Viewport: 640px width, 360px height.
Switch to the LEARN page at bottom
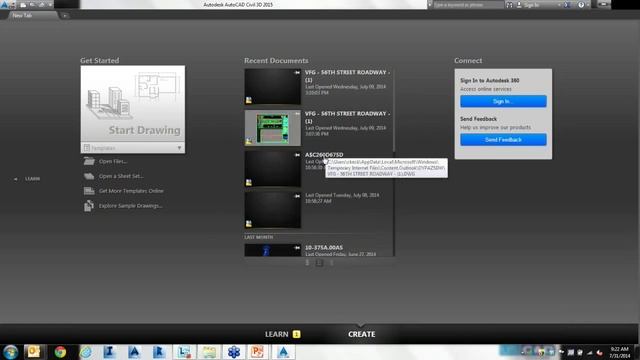click(276, 334)
